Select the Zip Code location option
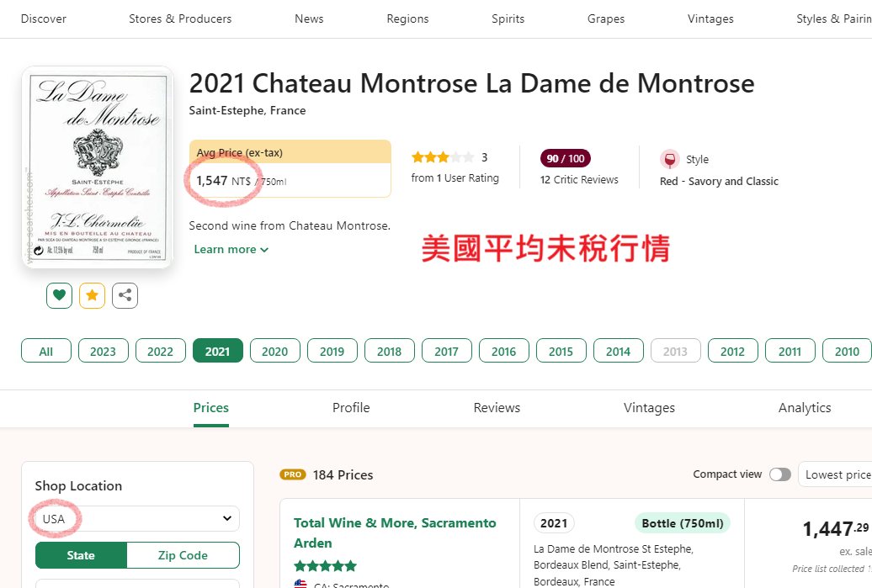This screenshot has width=872, height=588. pyautogui.click(x=183, y=555)
